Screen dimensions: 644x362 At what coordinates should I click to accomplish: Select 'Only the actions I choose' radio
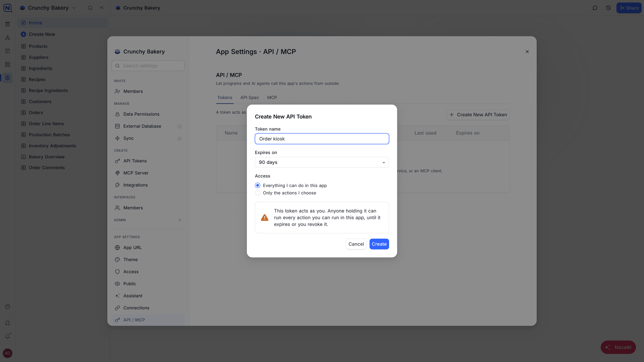[258, 193]
